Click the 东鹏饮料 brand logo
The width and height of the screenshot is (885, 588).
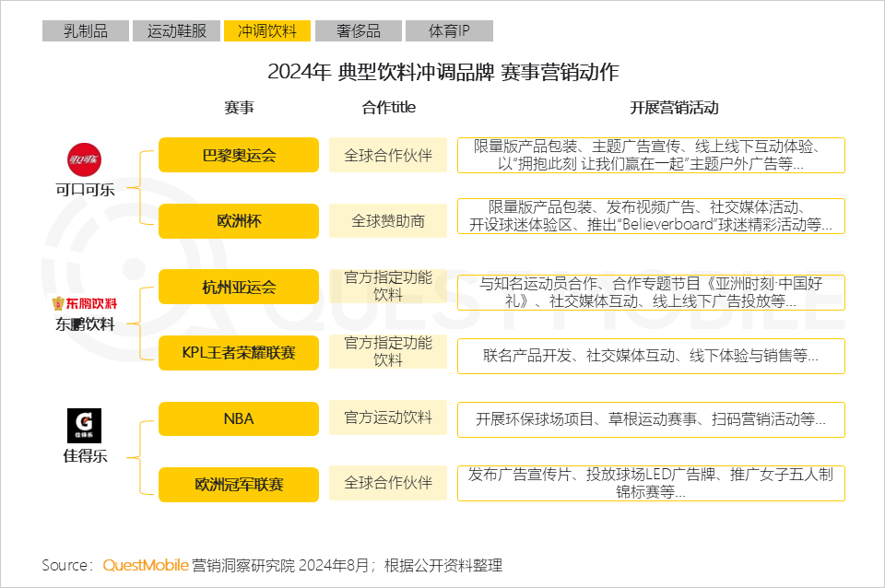coord(85,303)
